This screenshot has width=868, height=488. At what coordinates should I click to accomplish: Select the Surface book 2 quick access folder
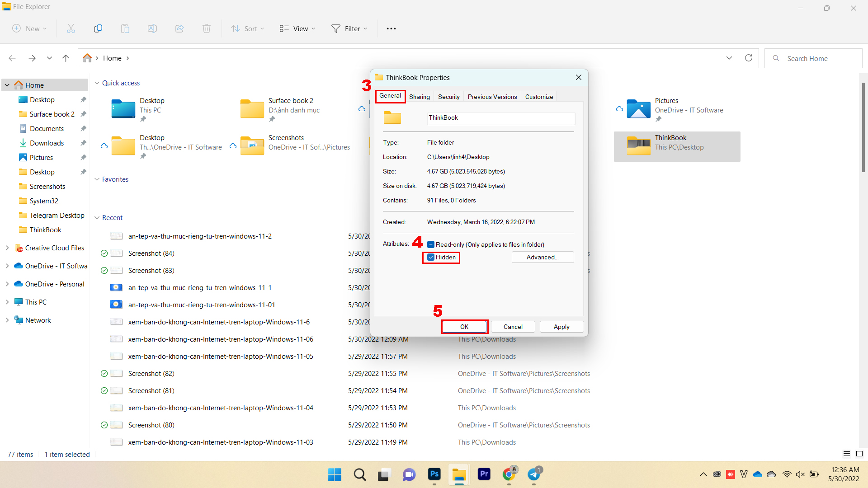pyautogui.click(x=292, y=110)
